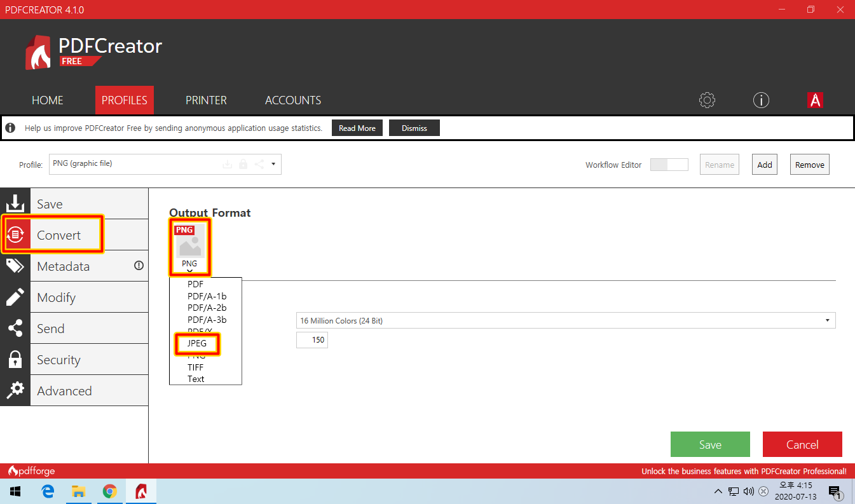
Task: Click the volume speaker tray icon
Action: point(748,491)
